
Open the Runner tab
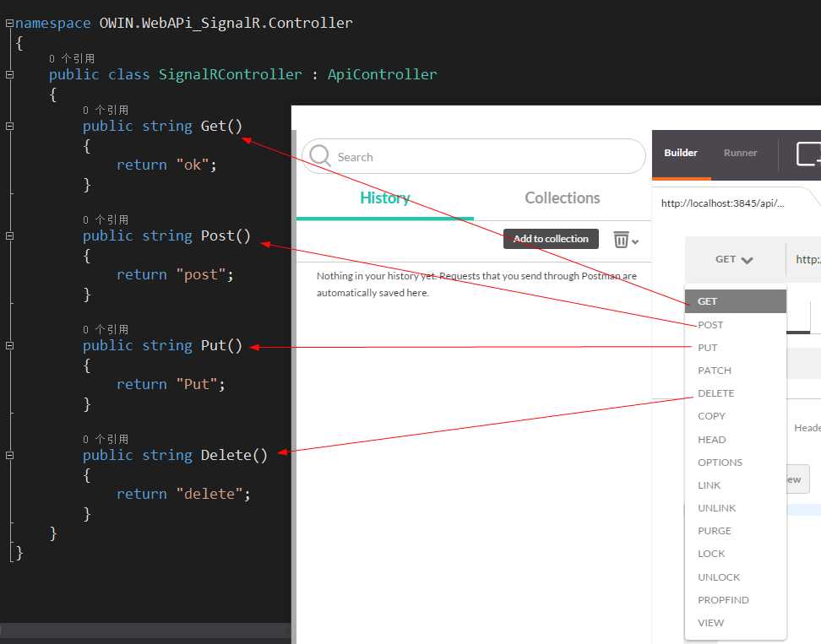(x=741, y=153)
